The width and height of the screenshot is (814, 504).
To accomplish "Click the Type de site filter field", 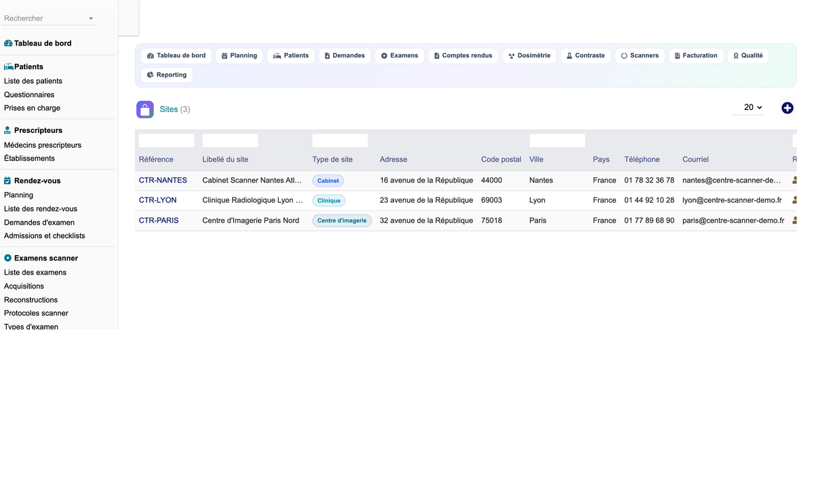I will point(340,140).
